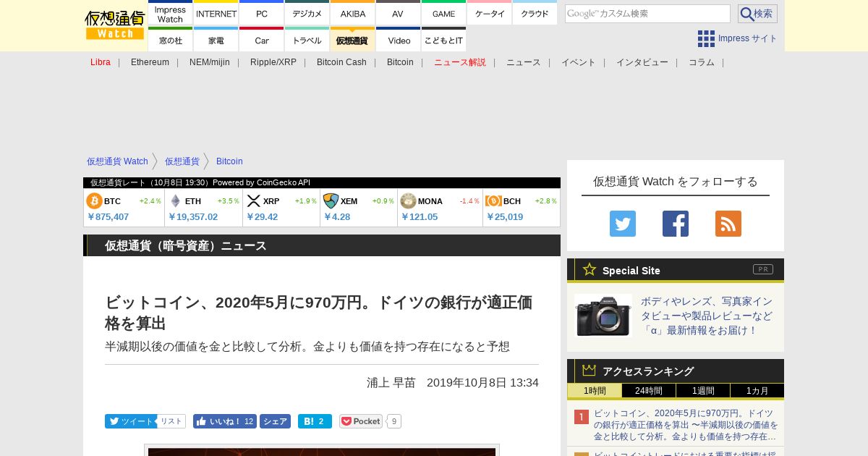Go to the Ripple/XRP category
Viewport: 868px width, 456px height.
point(273,62)
